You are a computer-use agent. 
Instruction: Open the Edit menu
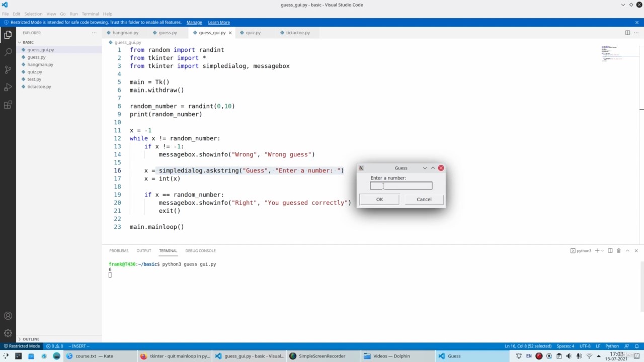click(17, 14)
